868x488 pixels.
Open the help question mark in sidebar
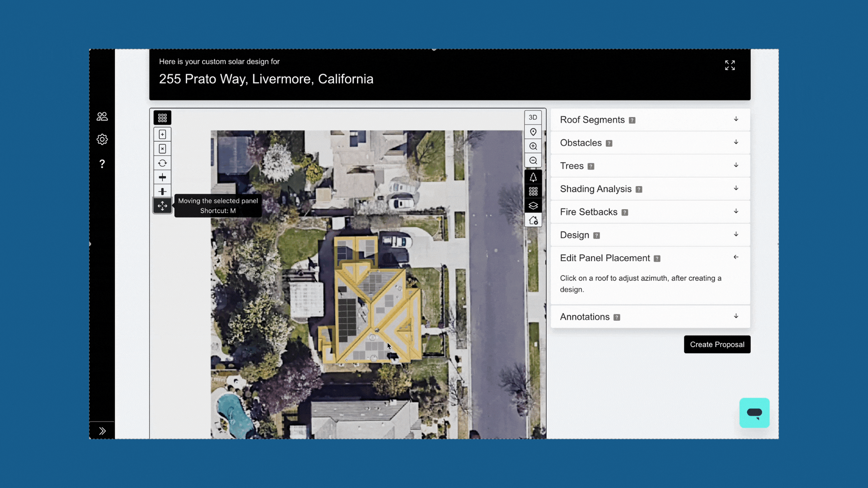[x=102, y=164]
